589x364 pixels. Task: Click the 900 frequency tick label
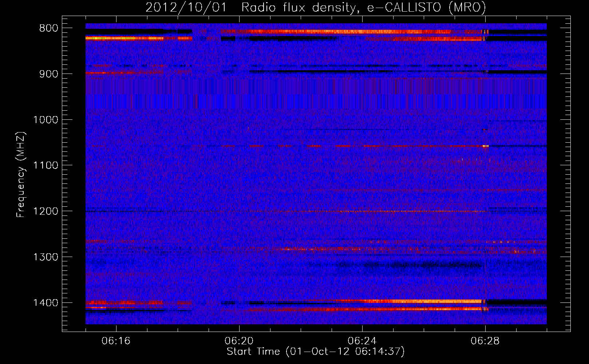coord(48,74)
